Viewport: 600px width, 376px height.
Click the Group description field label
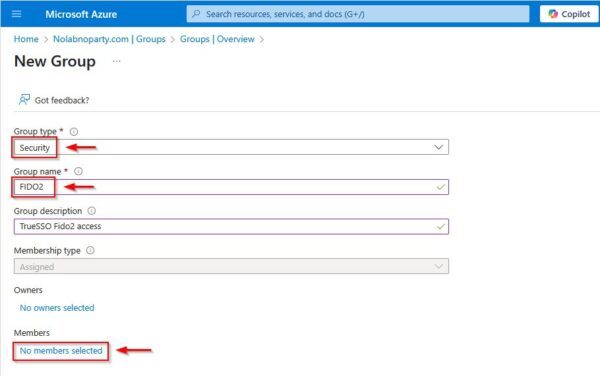[x=48, y=211]
